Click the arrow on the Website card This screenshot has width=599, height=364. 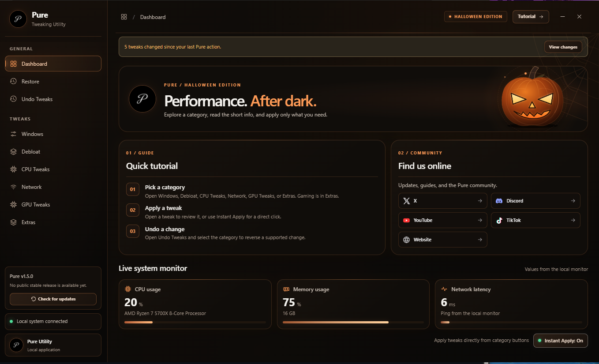point(480,240)
